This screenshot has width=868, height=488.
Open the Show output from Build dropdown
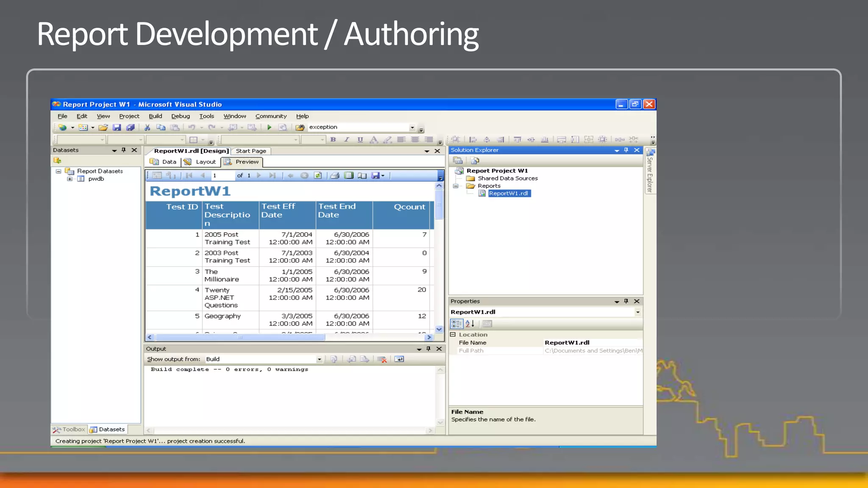click(x=319, y=359)
